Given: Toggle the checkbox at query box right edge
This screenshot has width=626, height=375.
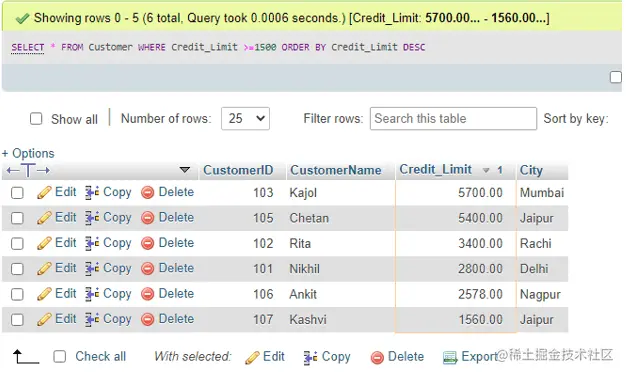Looking at the screenshot, I should [616, 77].
